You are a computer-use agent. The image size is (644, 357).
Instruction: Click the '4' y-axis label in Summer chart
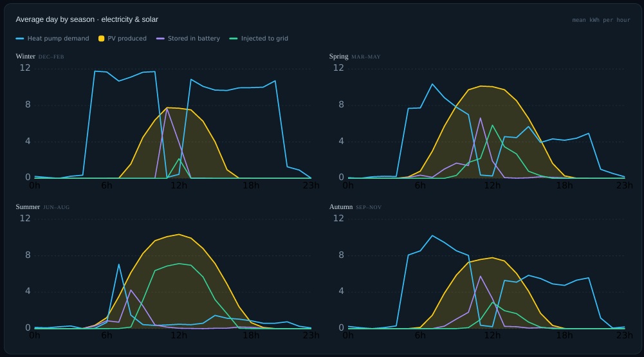tap(28, 291)
